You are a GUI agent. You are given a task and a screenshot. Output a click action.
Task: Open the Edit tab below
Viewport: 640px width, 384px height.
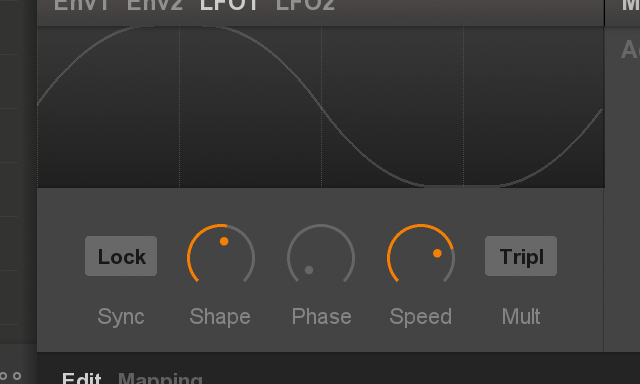click(82, 378)
